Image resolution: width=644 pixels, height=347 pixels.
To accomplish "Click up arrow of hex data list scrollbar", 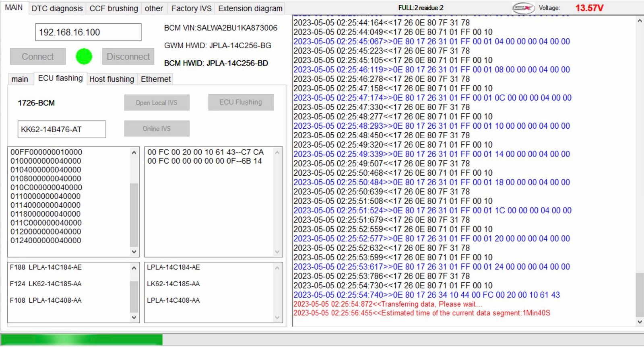I will pos(277,152).
